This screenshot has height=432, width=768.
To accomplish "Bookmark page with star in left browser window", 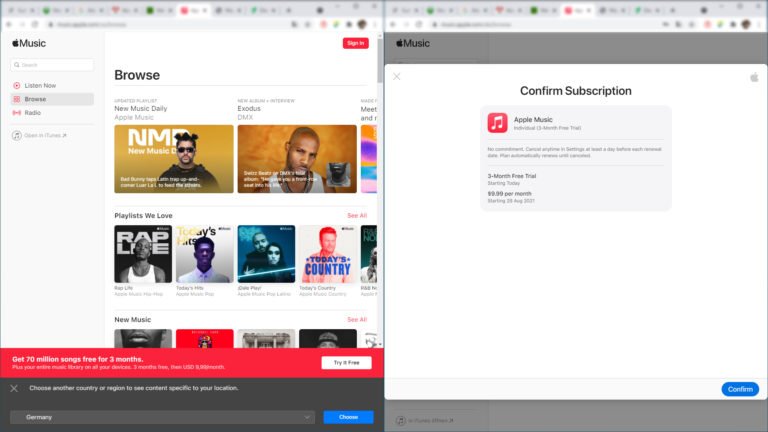I will 308,24.
